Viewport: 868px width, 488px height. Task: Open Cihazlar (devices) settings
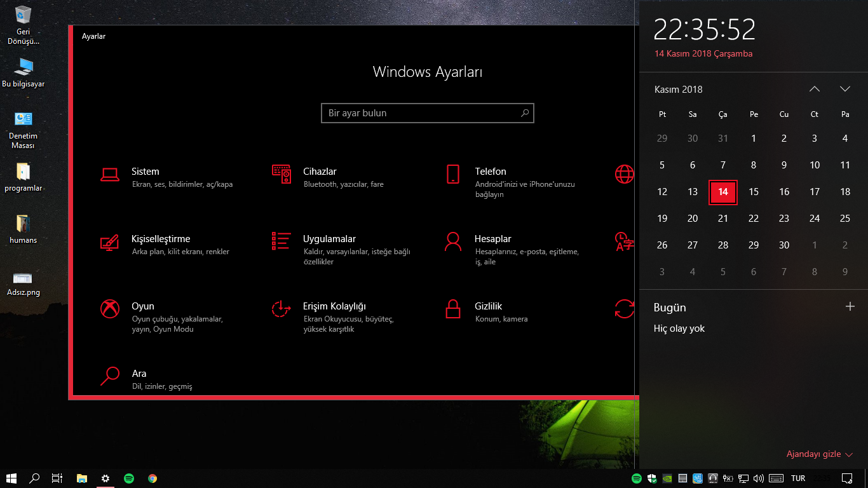329,177
